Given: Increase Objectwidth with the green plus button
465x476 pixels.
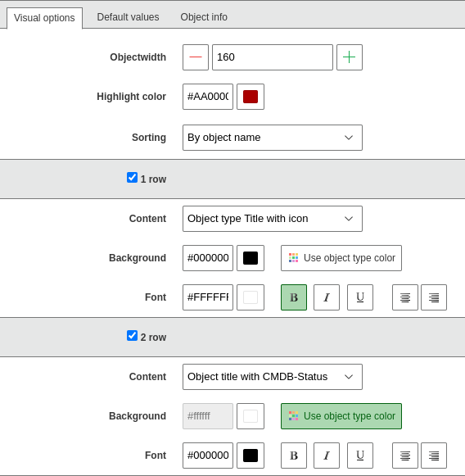Looking at the screenshot, I should [x=350, y=57].
